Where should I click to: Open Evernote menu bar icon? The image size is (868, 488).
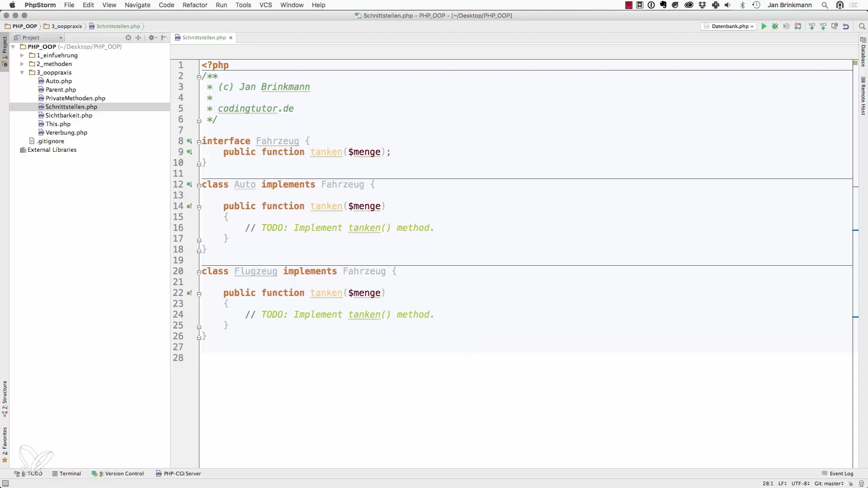[x=663, y=5]
